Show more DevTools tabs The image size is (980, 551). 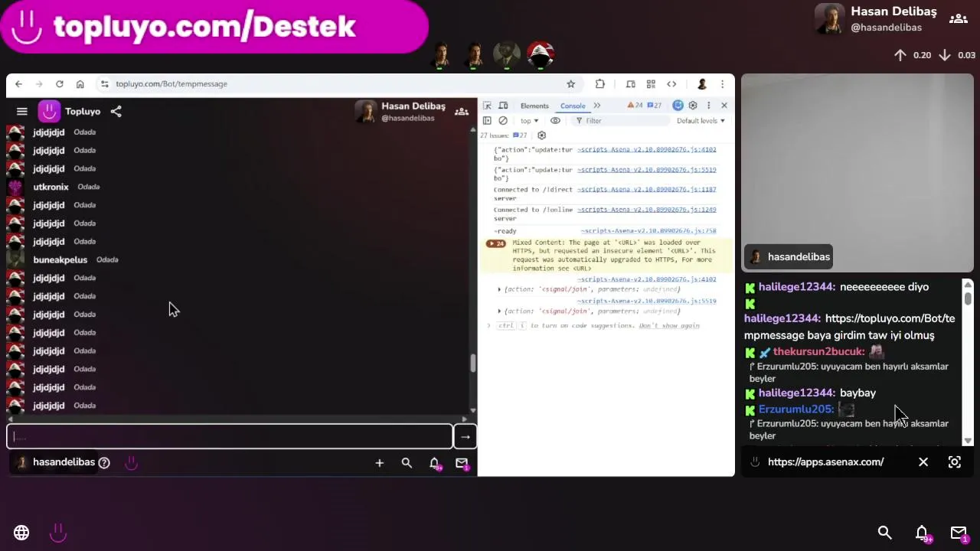pos(597,106)
